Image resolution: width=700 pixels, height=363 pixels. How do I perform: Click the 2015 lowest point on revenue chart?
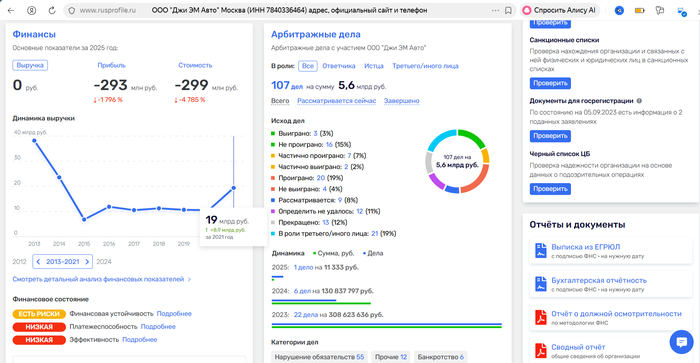pos(84,219)
